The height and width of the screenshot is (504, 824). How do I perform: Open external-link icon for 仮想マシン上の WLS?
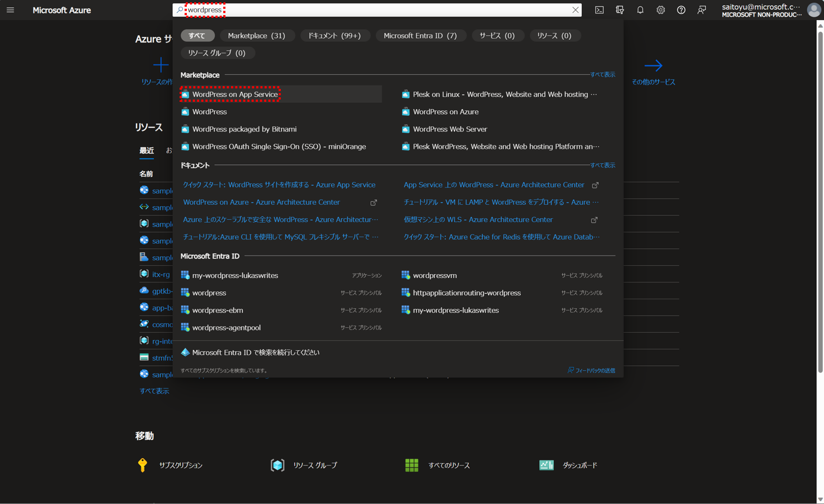click(x=594, y=220)
